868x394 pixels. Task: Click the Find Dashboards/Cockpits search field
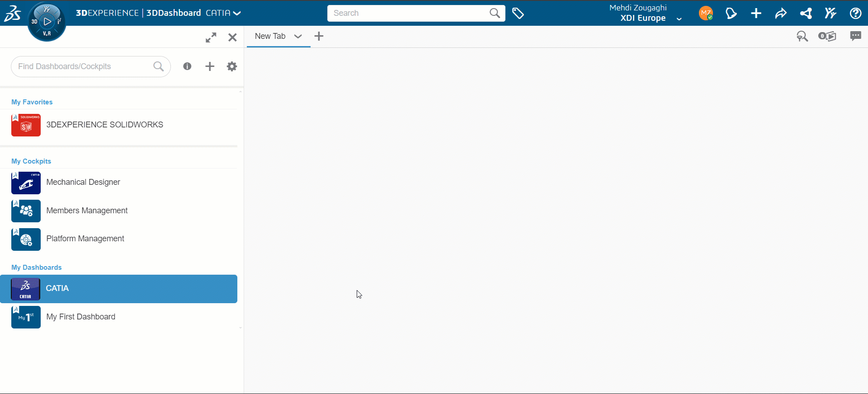click(84, 66)
